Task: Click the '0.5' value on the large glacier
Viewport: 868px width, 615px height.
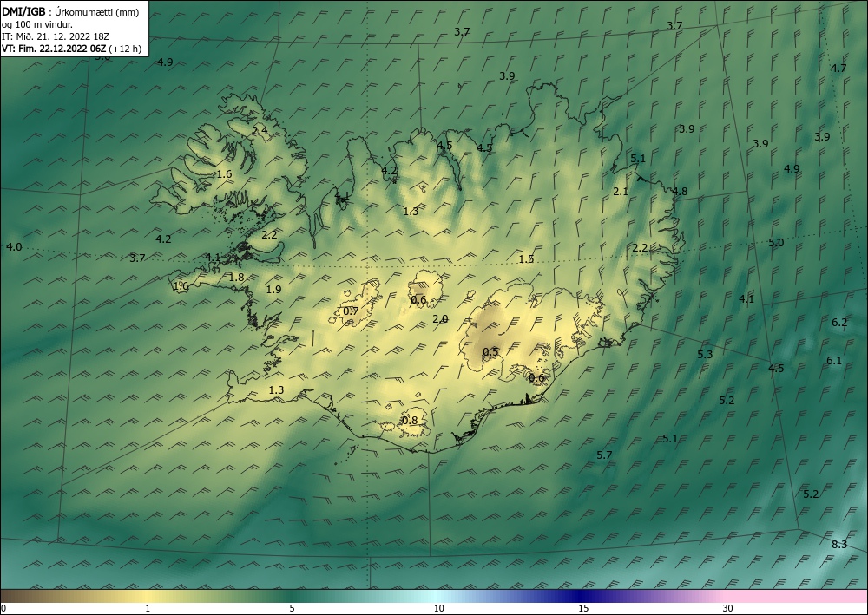Action: point(490,352)
